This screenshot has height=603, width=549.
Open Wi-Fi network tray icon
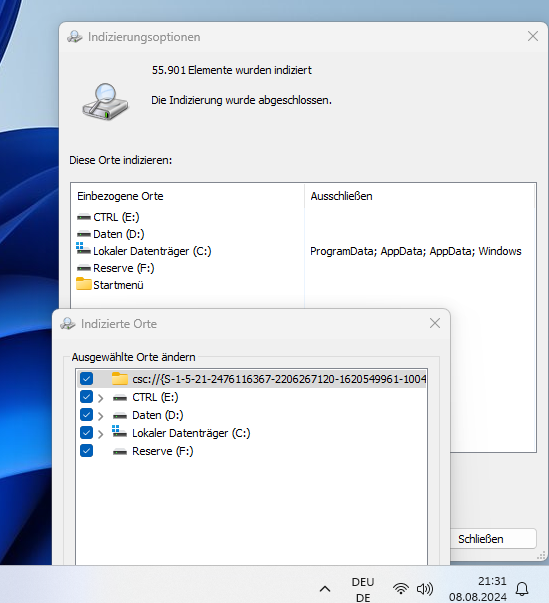tap(401, 588)
